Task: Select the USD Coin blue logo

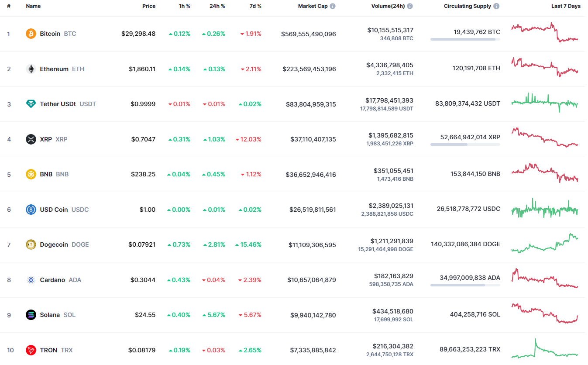Action: point(30,209)
